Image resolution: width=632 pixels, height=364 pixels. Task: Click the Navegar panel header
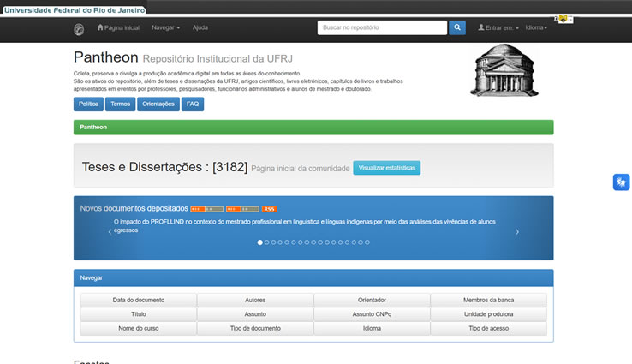313,277
